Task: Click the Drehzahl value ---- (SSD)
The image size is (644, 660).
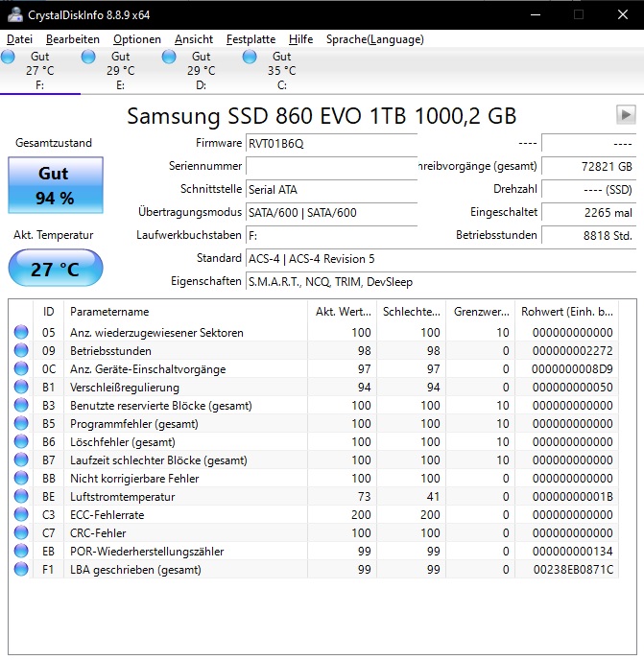Action: point(588,189)
